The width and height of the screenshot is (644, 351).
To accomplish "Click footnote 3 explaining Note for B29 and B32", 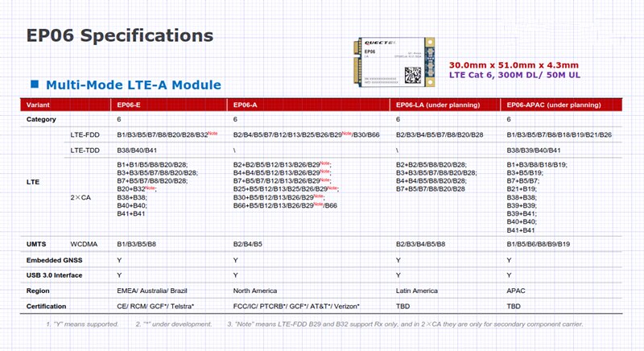I will coord(406,324).
